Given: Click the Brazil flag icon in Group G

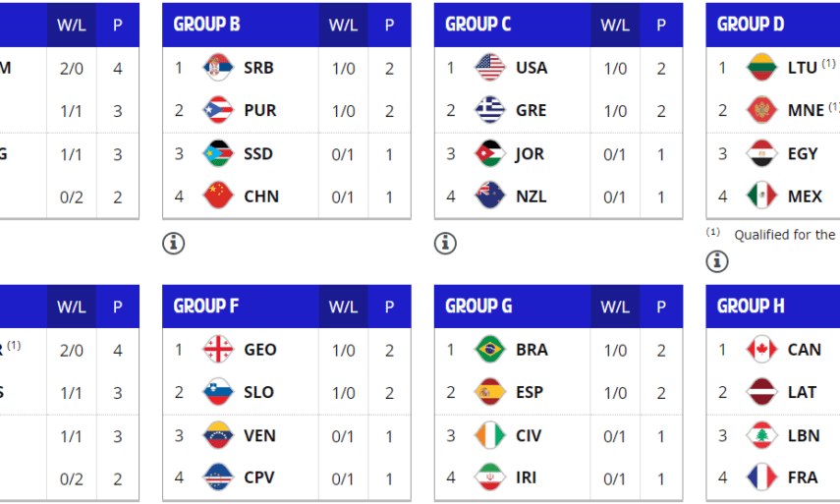Looking at the screenshot, I should click(x=489, y=350).
